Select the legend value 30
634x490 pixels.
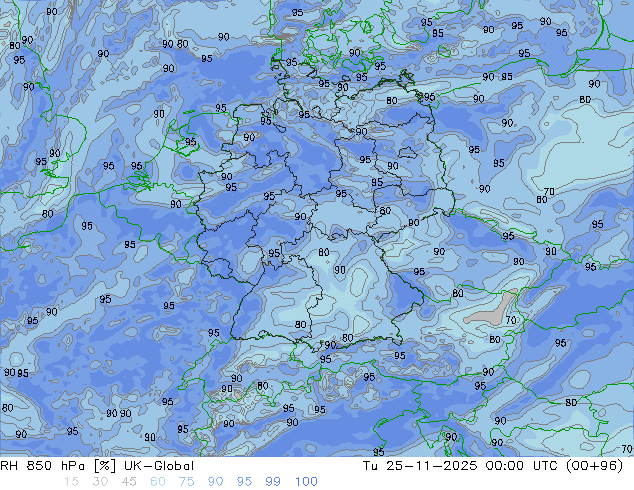(100, 482)
